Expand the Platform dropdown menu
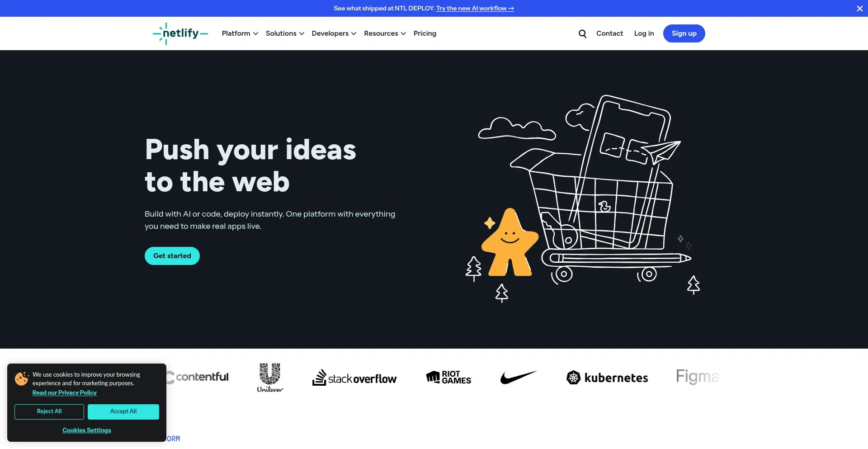The width and height of the screenshot is (868, 449). [240, 33]
